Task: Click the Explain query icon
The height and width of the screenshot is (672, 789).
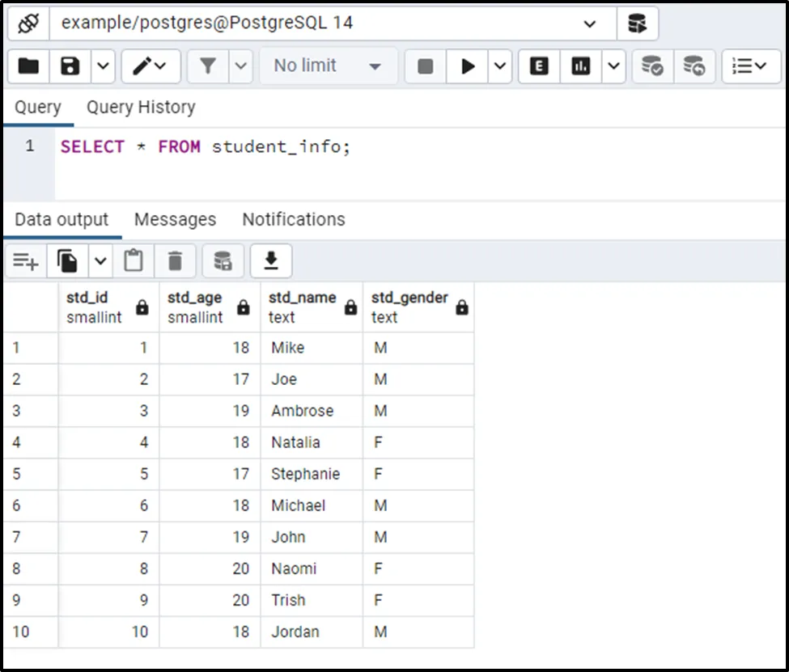Action: [538, 66]
